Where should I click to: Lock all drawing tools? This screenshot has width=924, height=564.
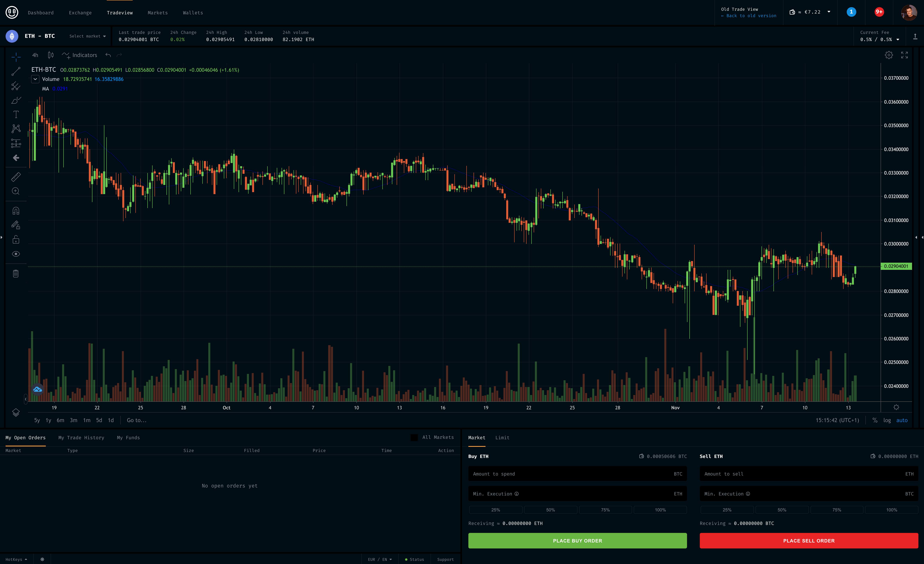16,239
